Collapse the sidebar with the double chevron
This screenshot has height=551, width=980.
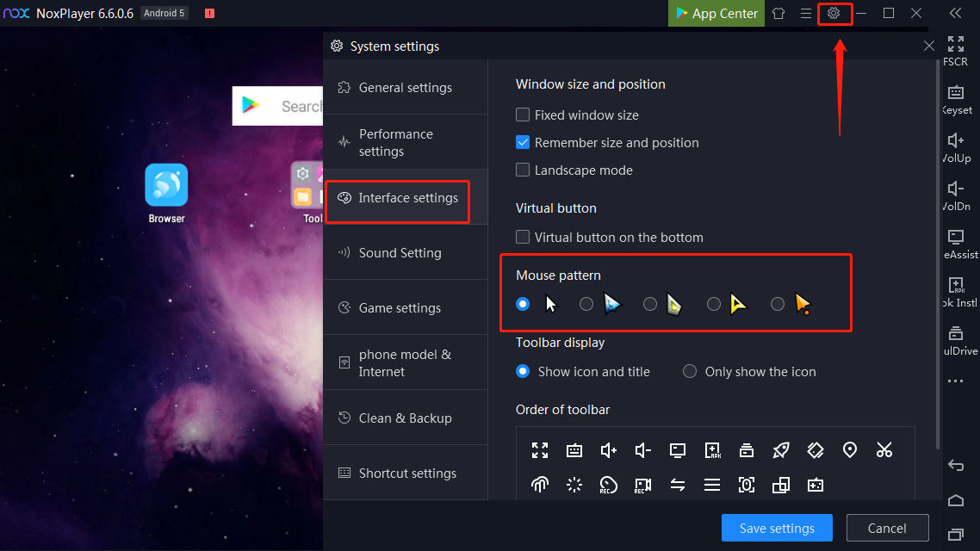(x=955, y=14)
